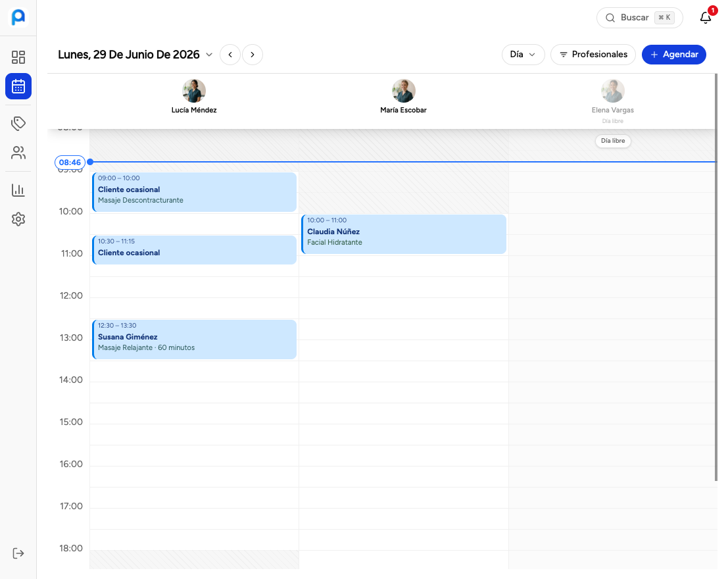
Task: Open Claudia Núñez Facial Hidratante appointment
Action: click(x=404, y=234)
